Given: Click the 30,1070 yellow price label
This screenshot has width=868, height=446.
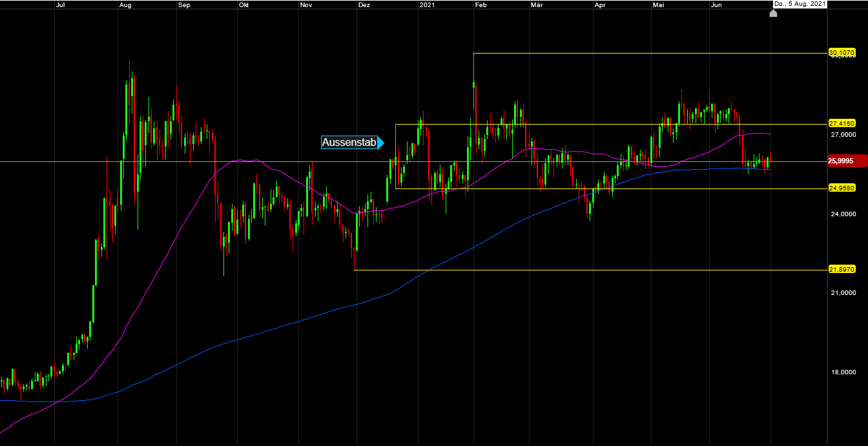Looking at the screenshot, I should point(842,52).
